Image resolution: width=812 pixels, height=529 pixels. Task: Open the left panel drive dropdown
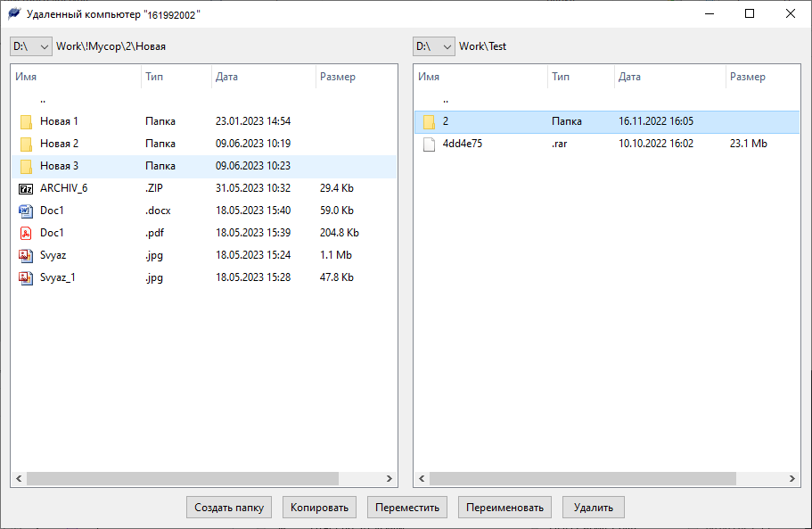[x=31, y=46]
